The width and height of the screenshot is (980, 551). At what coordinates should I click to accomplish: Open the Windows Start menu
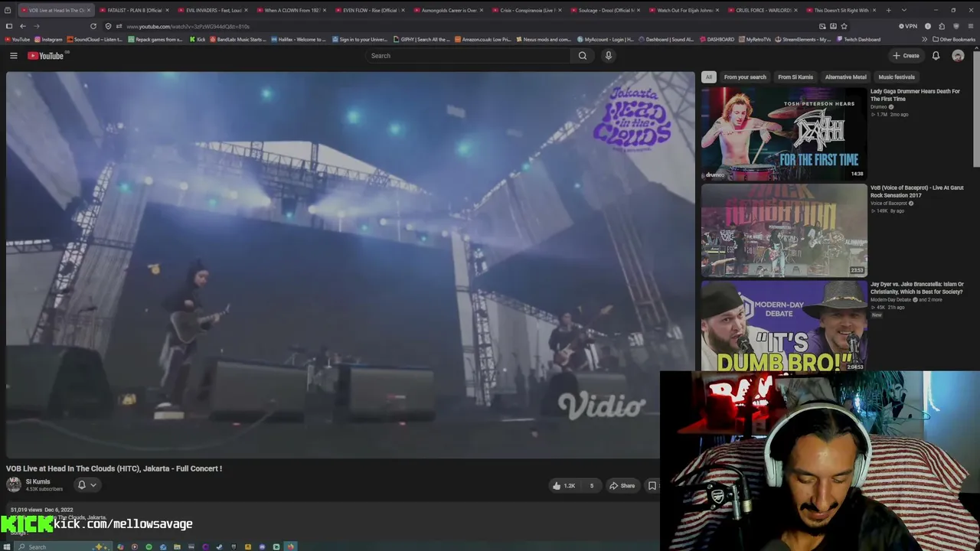click(7, 546)
